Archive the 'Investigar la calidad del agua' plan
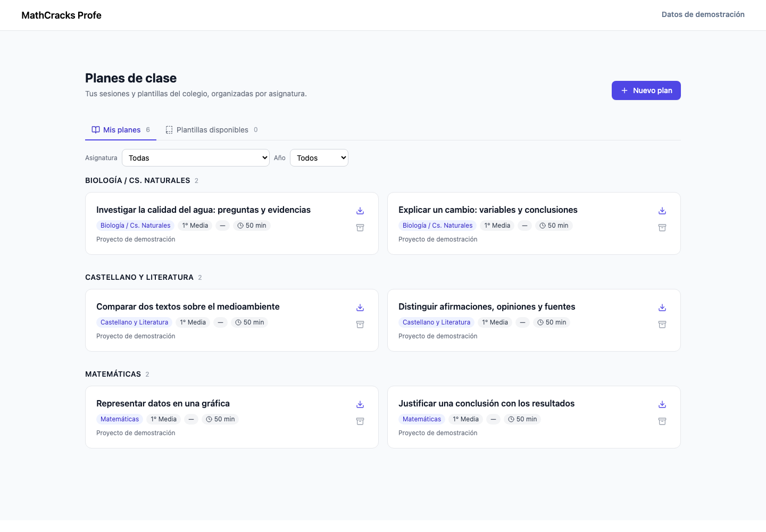766x532 pixels. pos(360,228)
